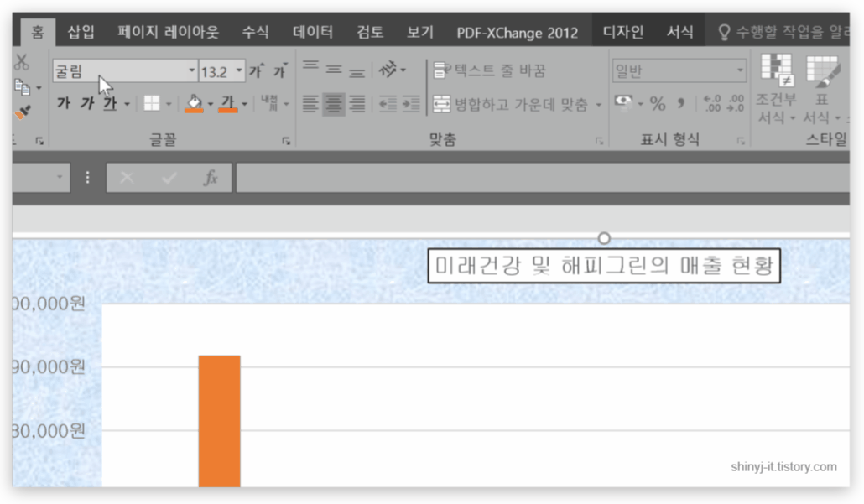The height and width of the screenshot is (504, 864).
Task: Open font color dropdown arrow
Action: [x=245, y=103]
